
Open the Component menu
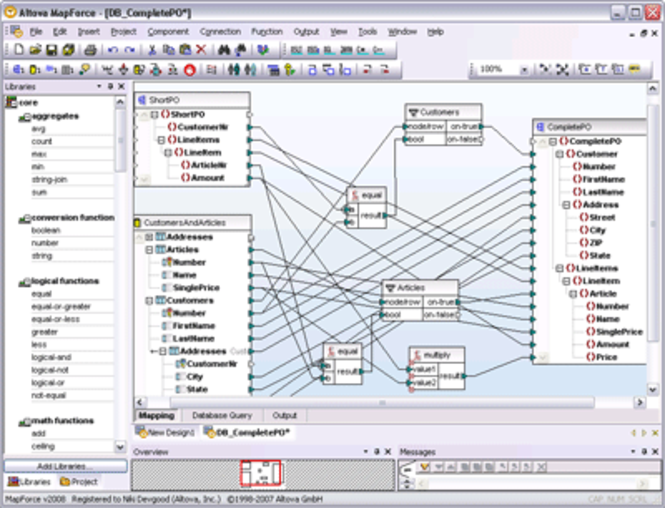pos(168,32)
